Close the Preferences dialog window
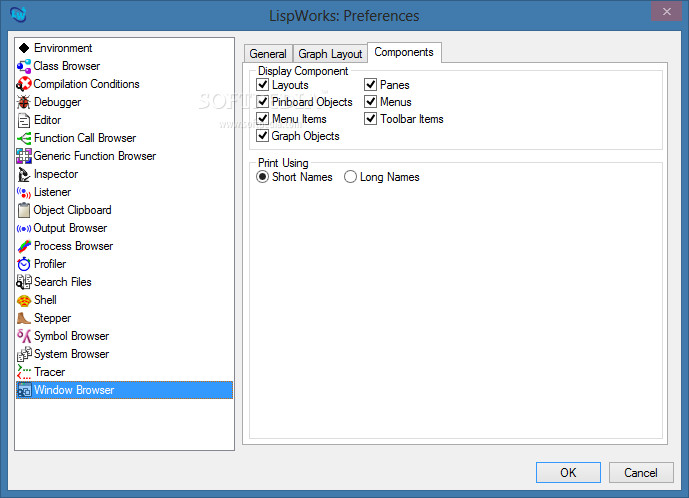Viewport: 689px width, 498px height. point(667,11)
